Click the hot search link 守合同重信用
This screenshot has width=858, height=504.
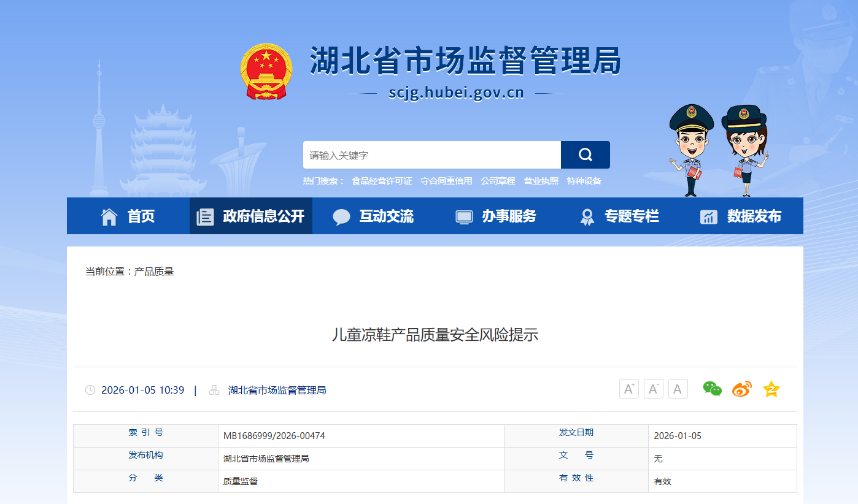point(446,181)
